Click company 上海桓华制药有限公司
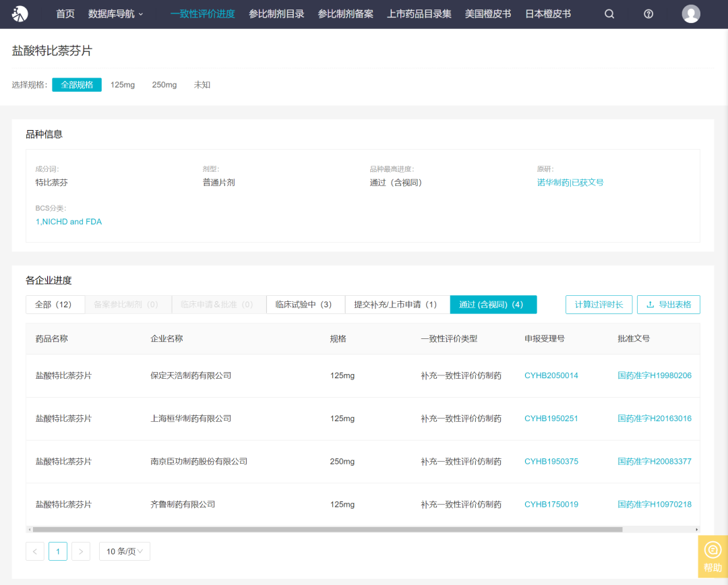The image size is (728, 585). click(x=191, y=419)
